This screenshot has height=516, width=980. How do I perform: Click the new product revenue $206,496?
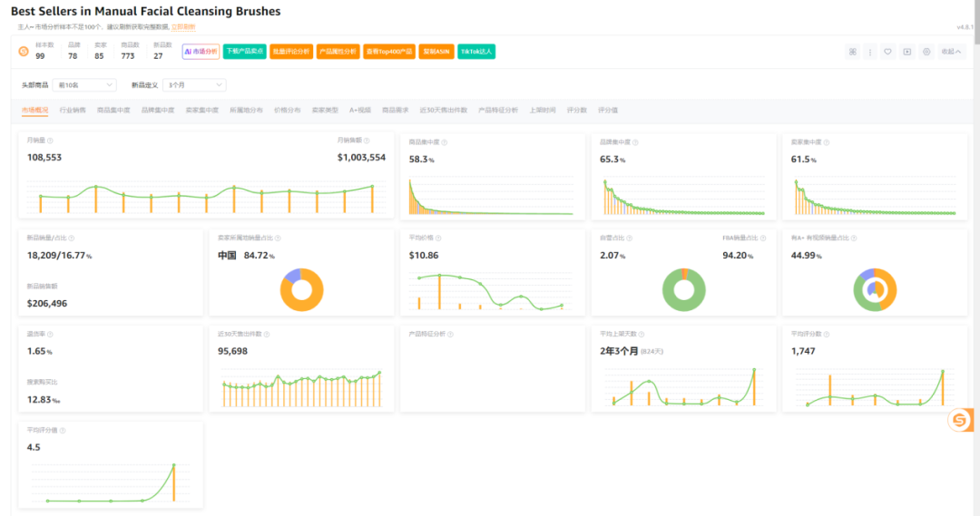[47, 304]
